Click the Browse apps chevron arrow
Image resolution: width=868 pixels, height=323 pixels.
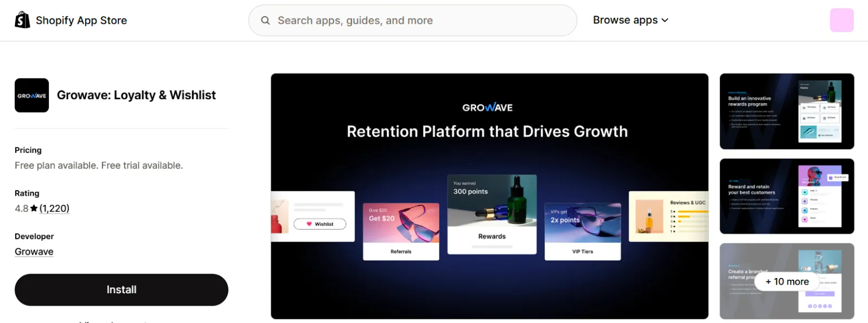pyautogui.click(x=665, y=21)
